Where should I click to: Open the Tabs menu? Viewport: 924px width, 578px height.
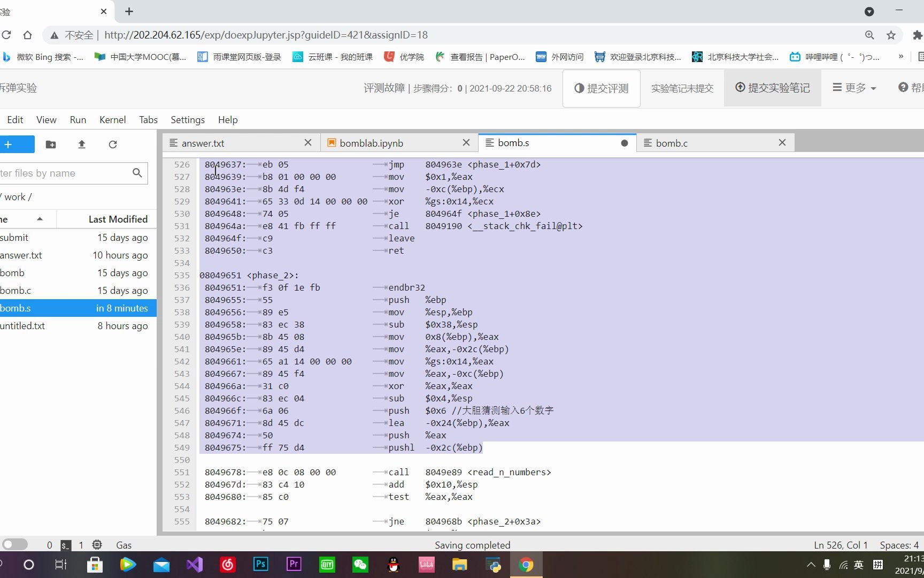148,120
